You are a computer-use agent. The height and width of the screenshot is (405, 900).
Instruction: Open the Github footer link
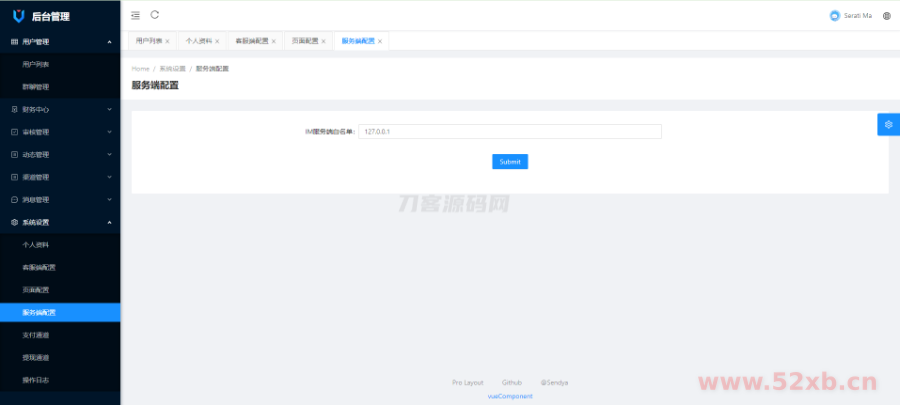point(512,382)
